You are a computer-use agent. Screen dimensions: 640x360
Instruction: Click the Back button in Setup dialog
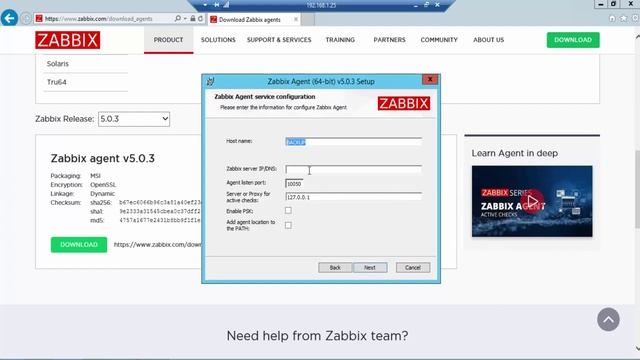(x=335, y=268)
